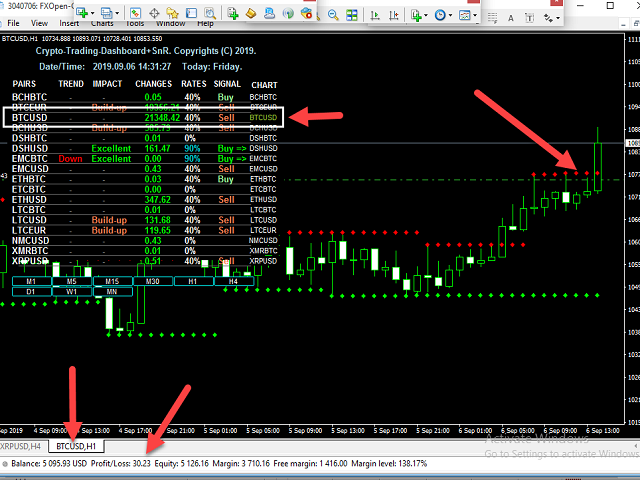Open BCHBTC in the CHART column
640x480 pixels.
coord(263,97)
